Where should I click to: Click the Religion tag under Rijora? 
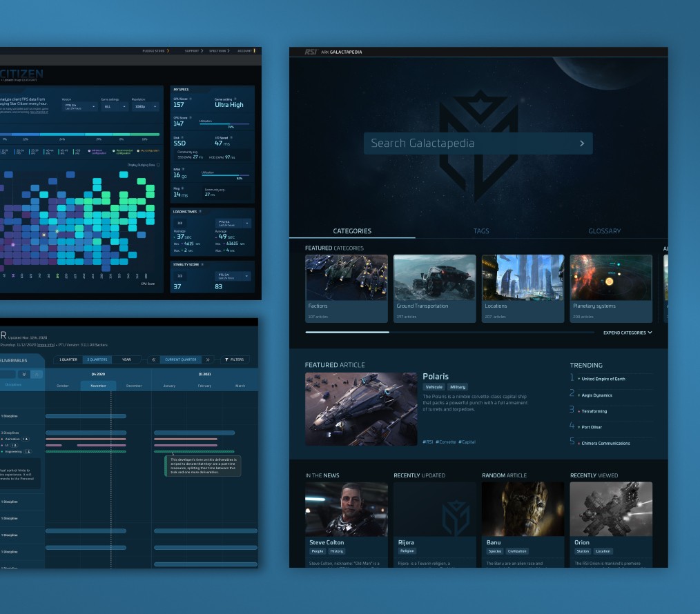[407, 551]
